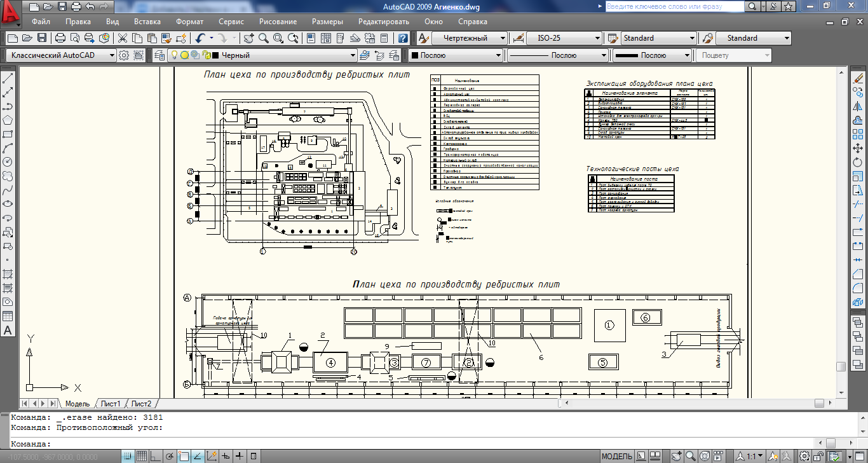Open the workspace dropdown Классический AutoCAD
868x463 pixels.
(x=62, y=55)
